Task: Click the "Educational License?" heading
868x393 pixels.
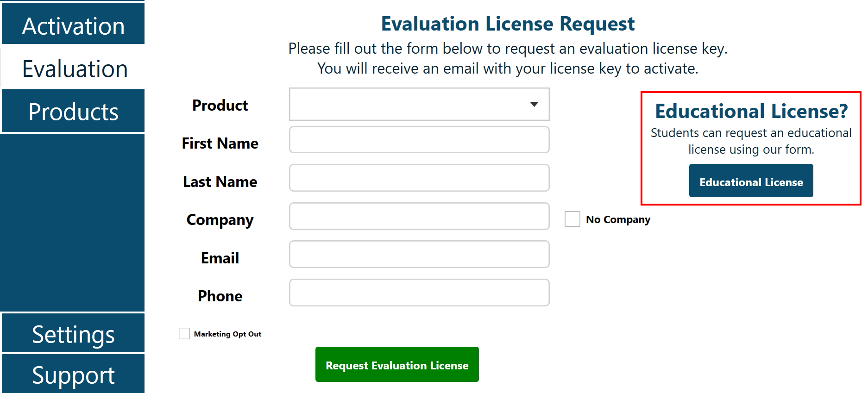Action: click(751, 111)
